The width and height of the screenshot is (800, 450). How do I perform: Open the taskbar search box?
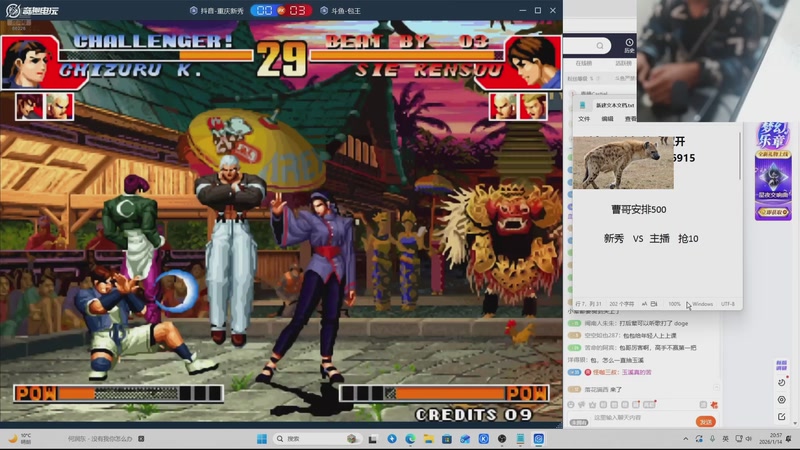coord(315,439)
